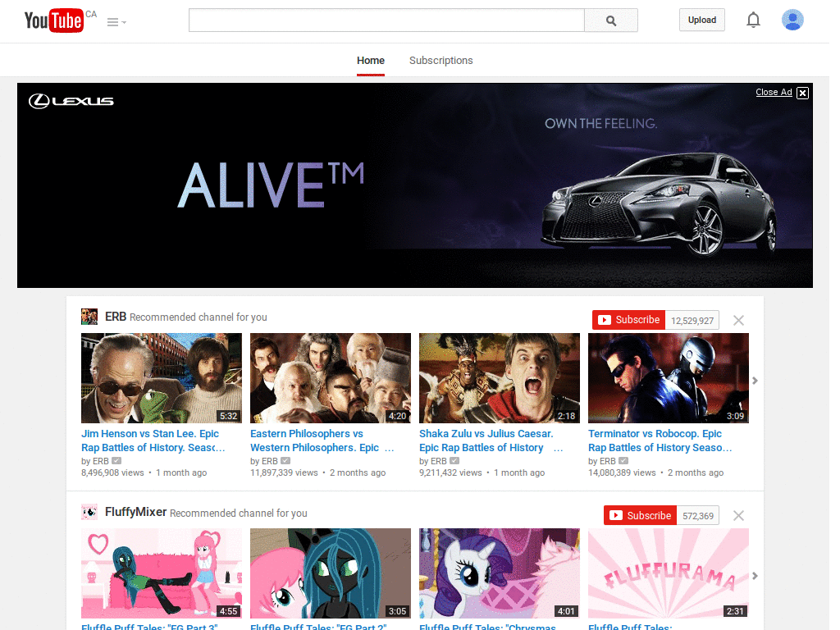The width and height of the screenshot is (840, 630).
Task: Dismiss the FluffyMixer recommendation with X
Action: coord(738,515)
